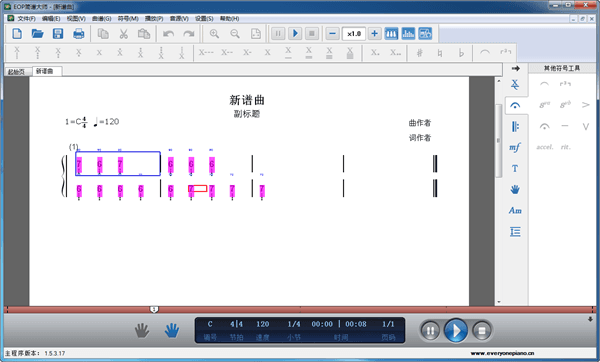Save the score with the floppy disk icon
Viewport: 600px width, 362px height.
(x=58, y=34)
